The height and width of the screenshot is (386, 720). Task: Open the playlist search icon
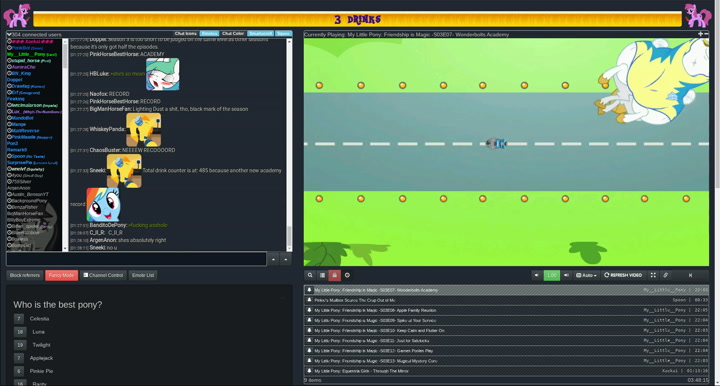point(310,275)
